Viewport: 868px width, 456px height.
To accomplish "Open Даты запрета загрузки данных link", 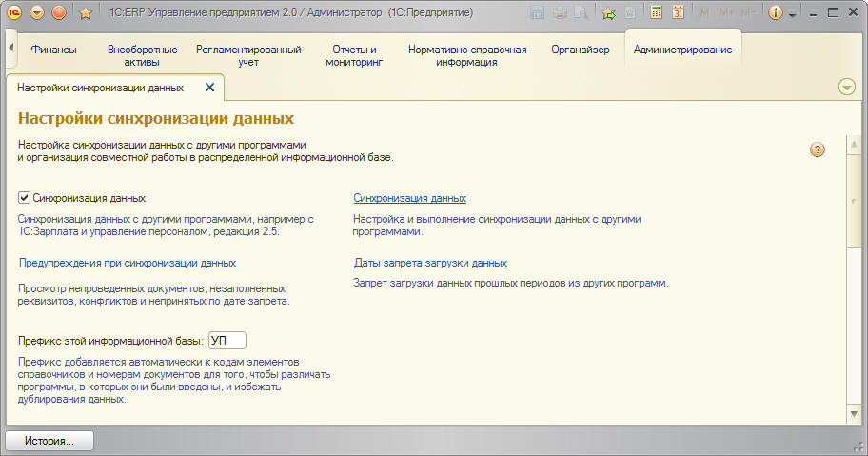I will click(430, 263).
